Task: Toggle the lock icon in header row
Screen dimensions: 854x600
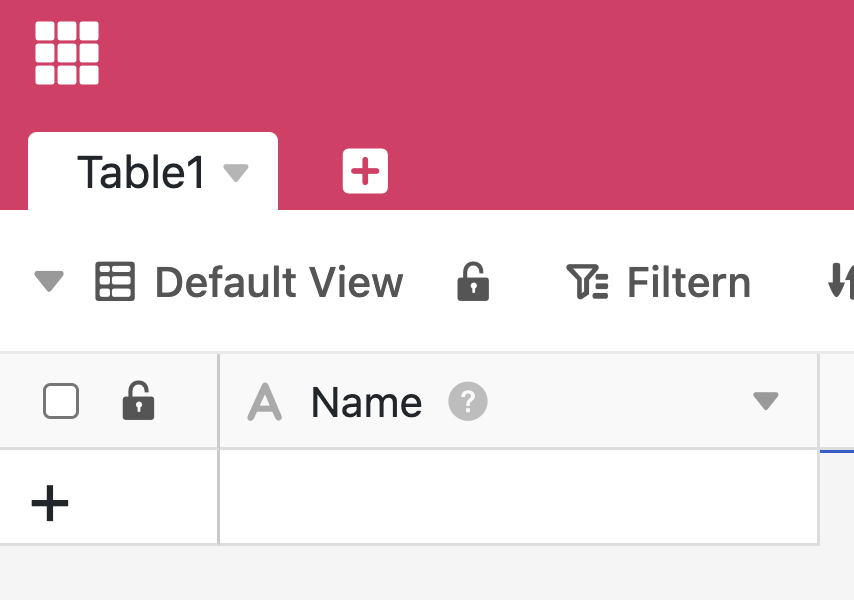Action: (138, 402)
